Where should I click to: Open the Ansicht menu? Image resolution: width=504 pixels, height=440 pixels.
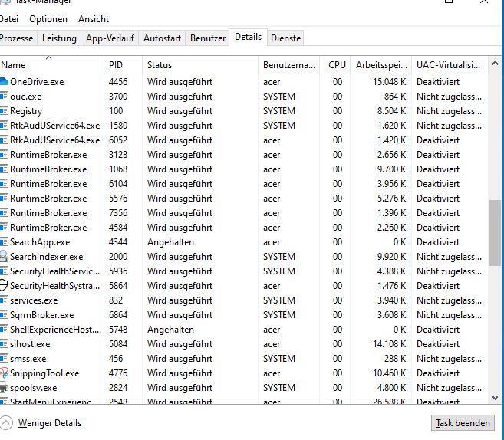coord(94,19)
